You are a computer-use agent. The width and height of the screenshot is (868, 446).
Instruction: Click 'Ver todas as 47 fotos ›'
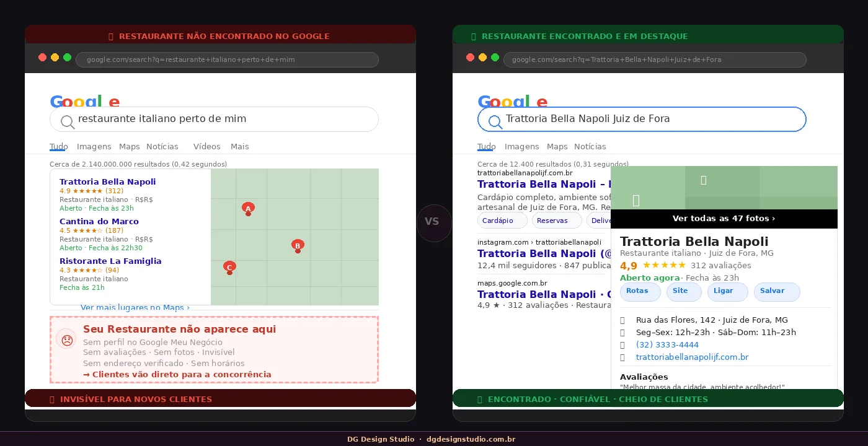pos(724,219)
